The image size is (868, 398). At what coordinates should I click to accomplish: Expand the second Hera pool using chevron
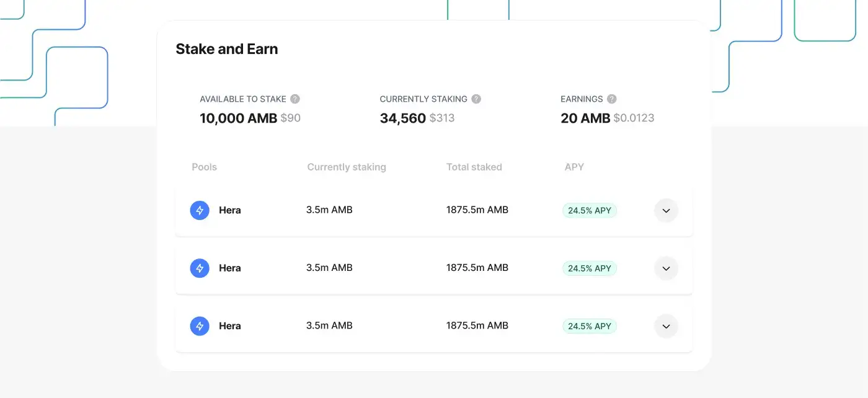(666, 268)
